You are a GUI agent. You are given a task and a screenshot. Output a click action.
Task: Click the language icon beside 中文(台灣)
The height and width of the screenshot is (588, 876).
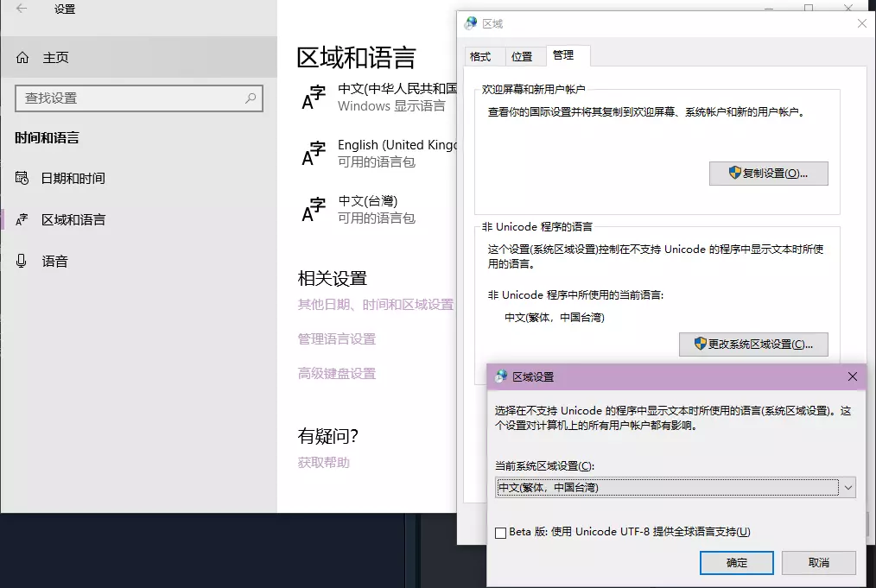click(314, 210)
